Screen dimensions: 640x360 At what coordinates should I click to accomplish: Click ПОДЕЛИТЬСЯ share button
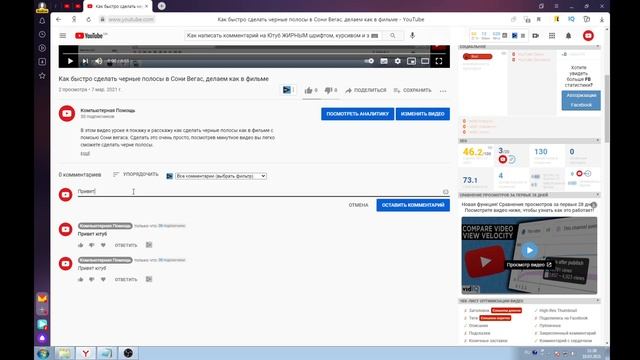tap(366, 90)
